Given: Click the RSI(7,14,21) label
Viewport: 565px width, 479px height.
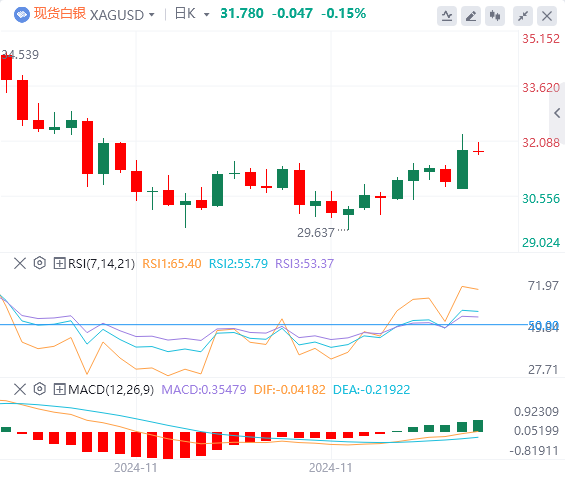Looking at the screenshot, I should [x=102, y=264].
